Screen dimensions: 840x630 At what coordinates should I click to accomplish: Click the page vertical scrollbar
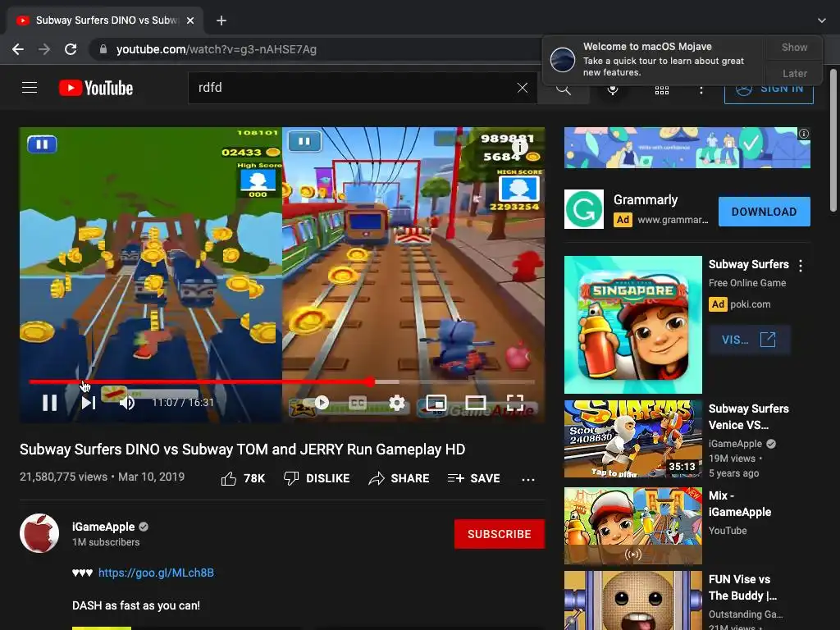(833, 139)
